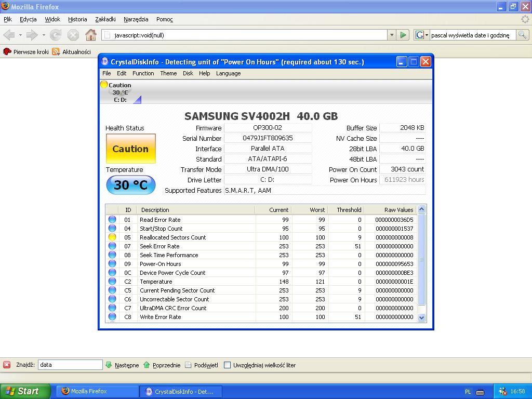532x399 pixels.
Task: Click the Temperature row status icon
Action: point(112,281)
